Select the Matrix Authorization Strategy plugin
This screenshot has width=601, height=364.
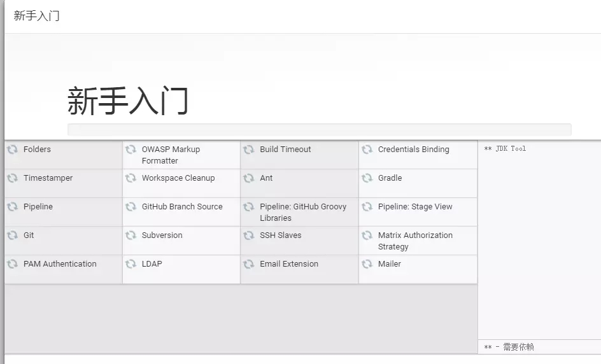(x=415, y=241)
